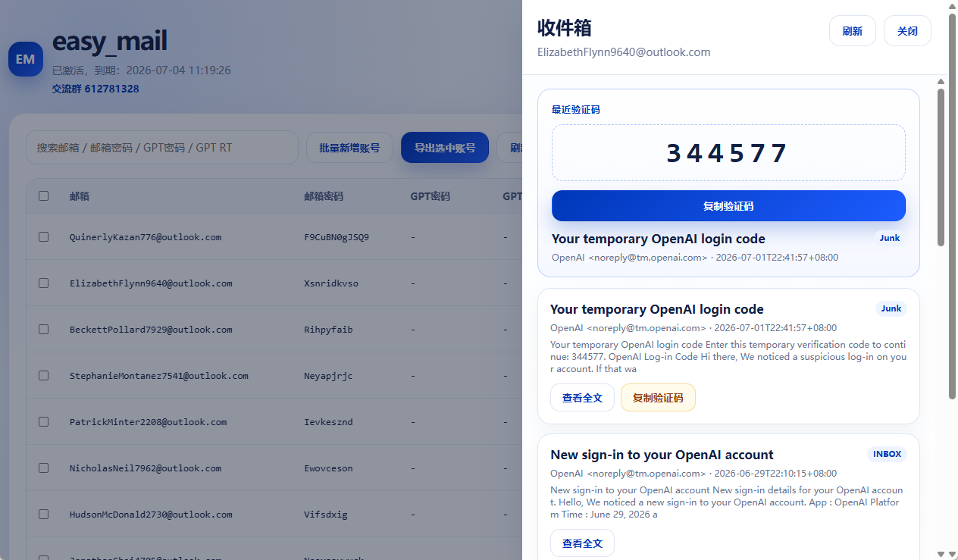Image resolution: width=958 pixels, height=560 pixels.
Task: Toggle the select-all checkbox in table header
Action: [x=43, y=196]
